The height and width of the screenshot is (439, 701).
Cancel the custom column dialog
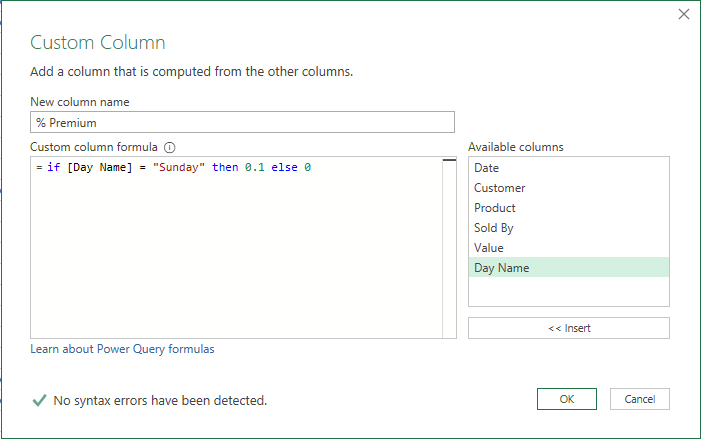pyautogui.click(x=639, y=399)
